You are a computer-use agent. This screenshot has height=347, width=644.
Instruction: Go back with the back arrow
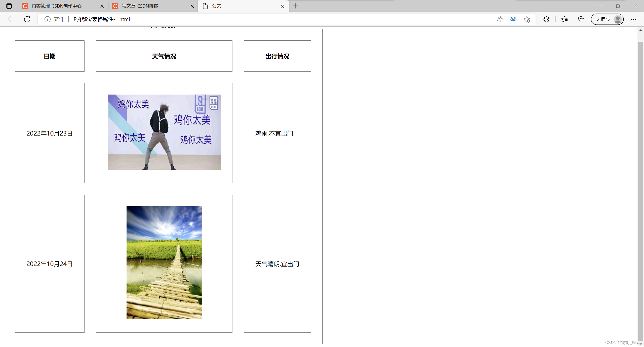point(10,19)
